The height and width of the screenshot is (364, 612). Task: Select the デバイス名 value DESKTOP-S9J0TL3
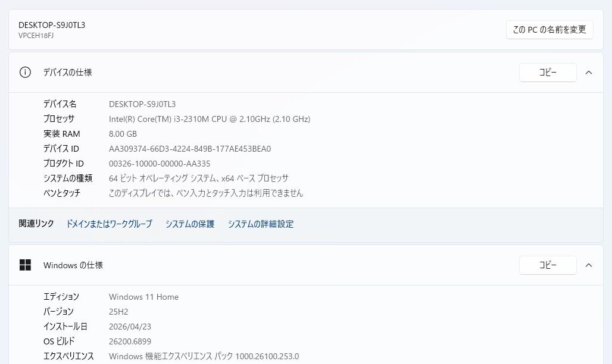pyautogui.click(x=142, y=104)
